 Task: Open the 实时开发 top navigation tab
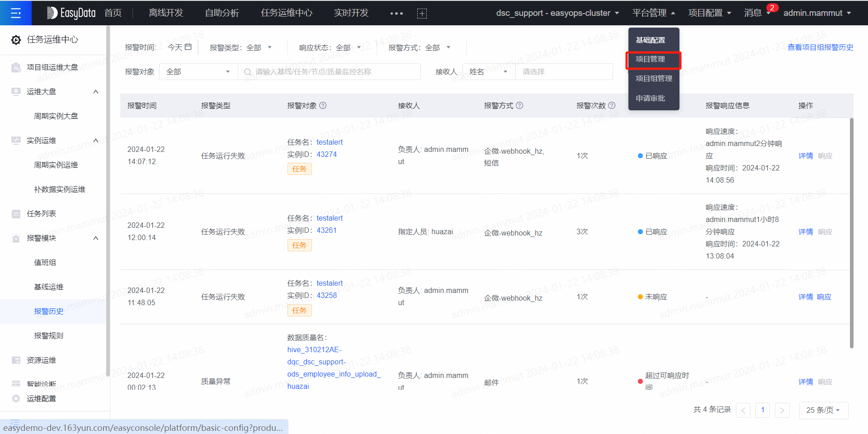(x=351, y=13)
